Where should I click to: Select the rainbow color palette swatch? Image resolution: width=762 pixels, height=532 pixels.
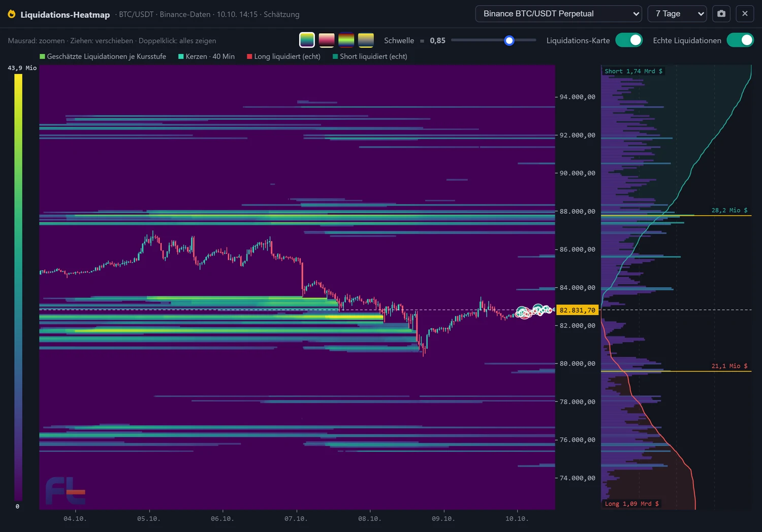[346, 40]
